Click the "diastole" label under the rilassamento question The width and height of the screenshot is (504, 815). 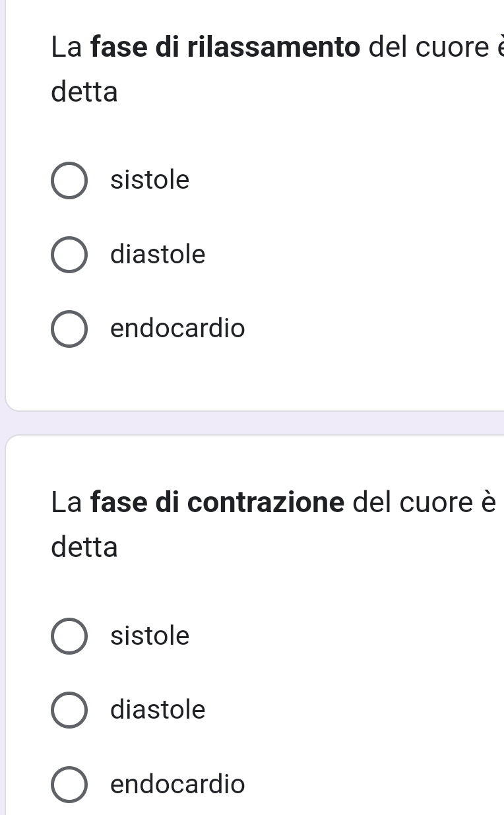(158, 255)
